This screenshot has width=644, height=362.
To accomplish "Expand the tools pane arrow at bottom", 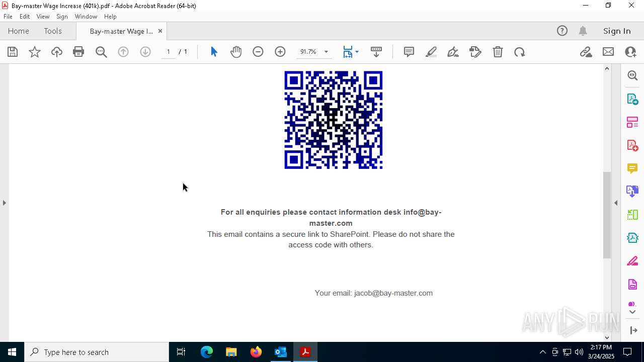I will point(633,330).
